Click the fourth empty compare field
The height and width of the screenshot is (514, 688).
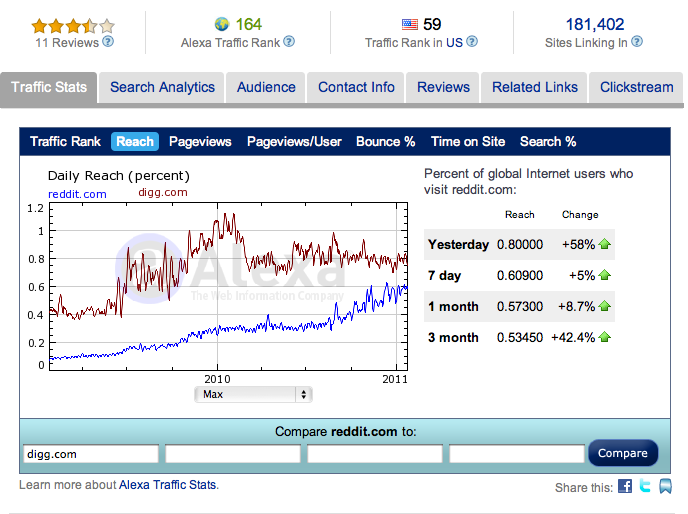[517, 454]
